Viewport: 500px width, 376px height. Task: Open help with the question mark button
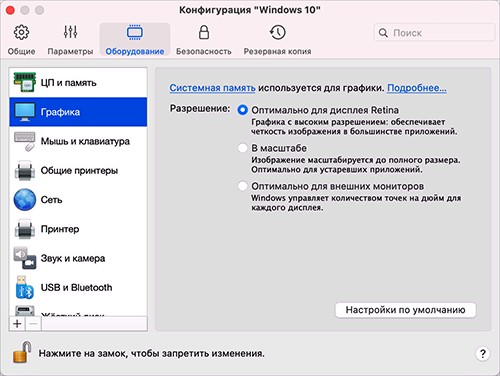click(x=483, y=353)
